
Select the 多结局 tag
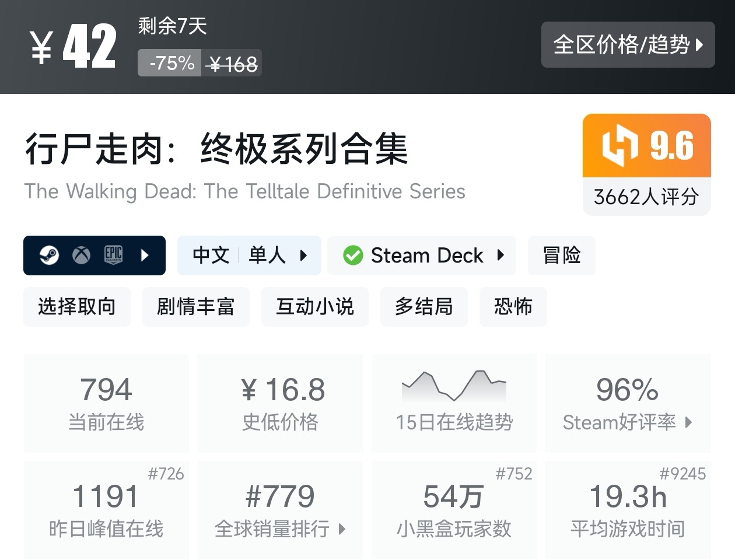(423, 306)
